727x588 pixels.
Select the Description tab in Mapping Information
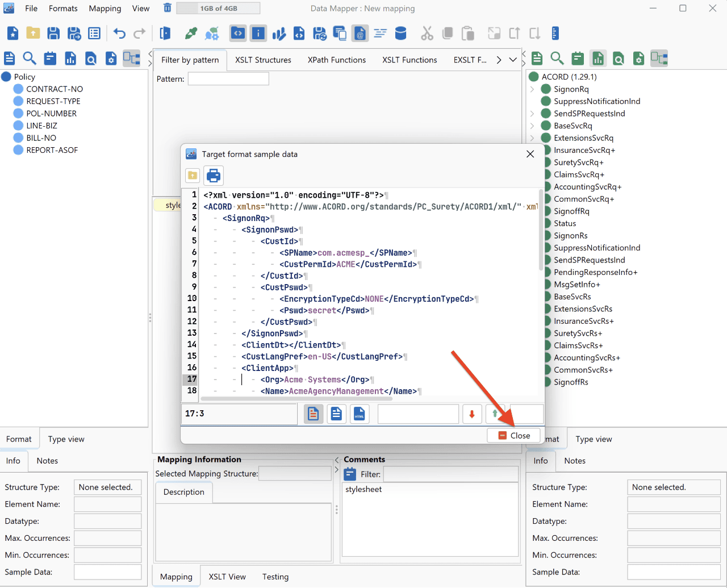(184, 492)
